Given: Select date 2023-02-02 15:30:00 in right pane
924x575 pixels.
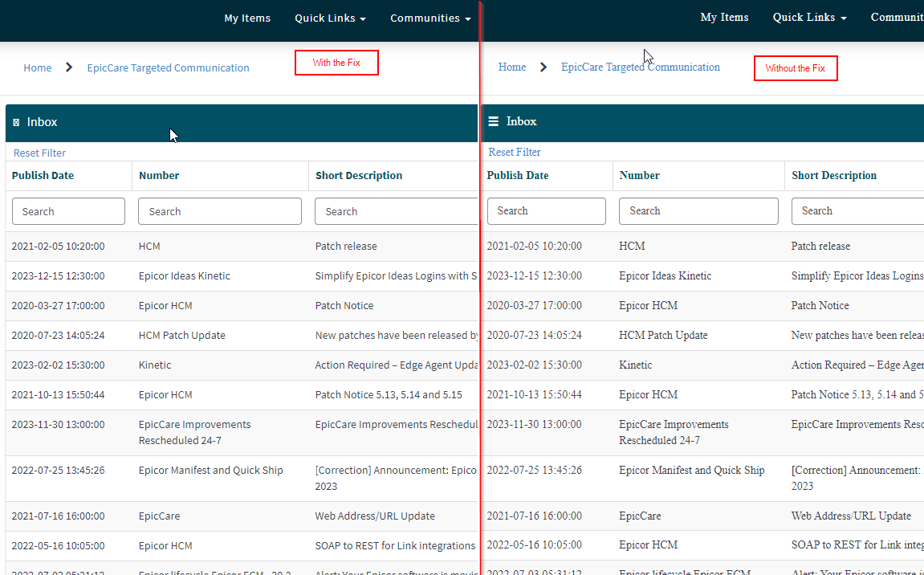Looking at the screenshot, I should click(534, 365).
